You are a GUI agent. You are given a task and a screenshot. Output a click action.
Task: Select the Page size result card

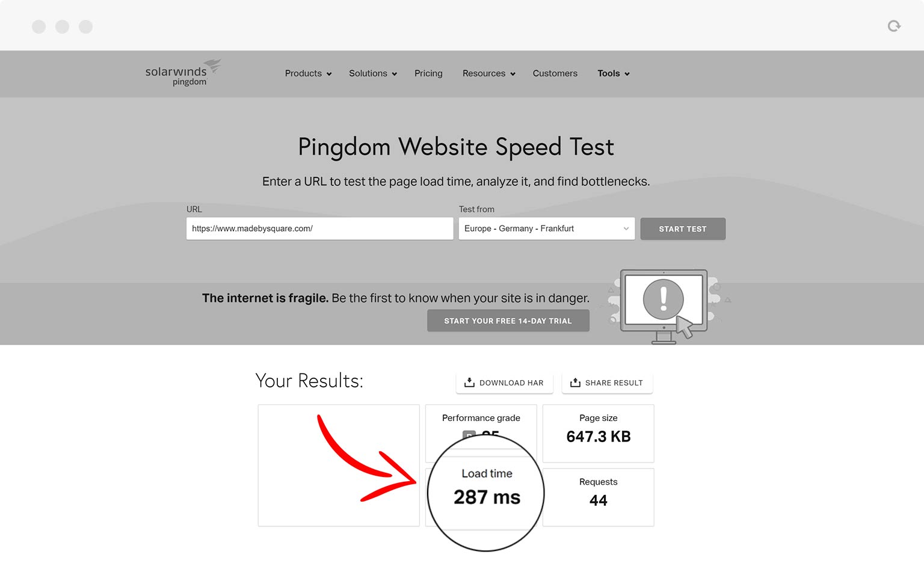(598, 433)
